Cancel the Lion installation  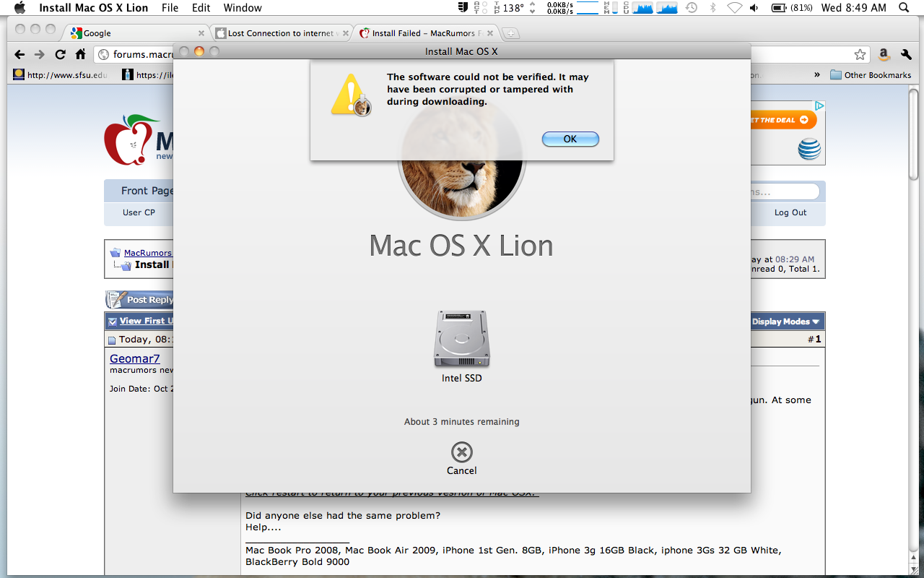(x=461, y=460)
